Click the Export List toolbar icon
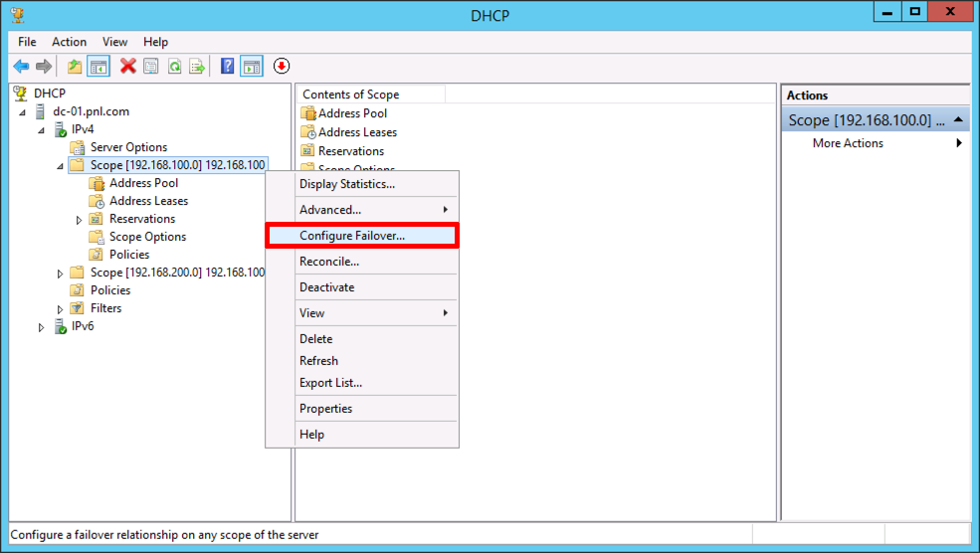Screen dimensions: 980x553 coord(198,67)
